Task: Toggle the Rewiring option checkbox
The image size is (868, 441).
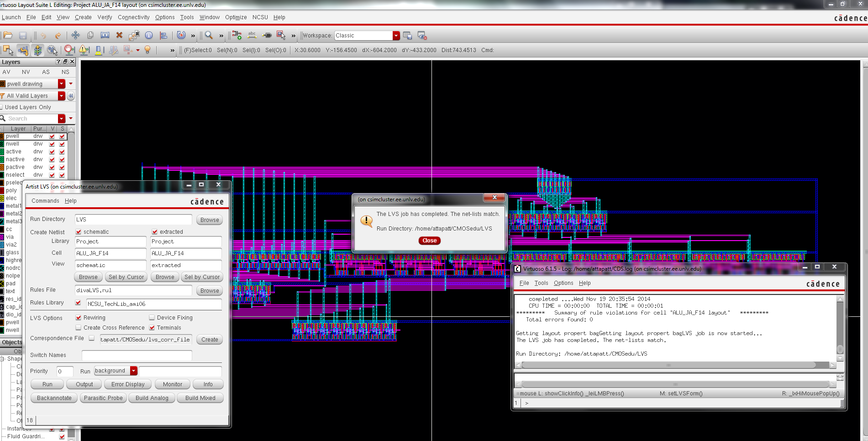Action: pyautogui.click(x=79, y=318)
